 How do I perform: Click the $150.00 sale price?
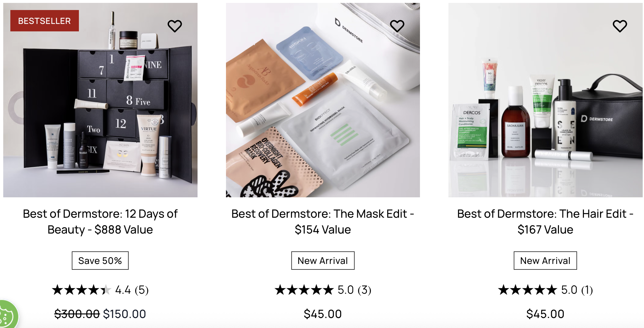124,314
